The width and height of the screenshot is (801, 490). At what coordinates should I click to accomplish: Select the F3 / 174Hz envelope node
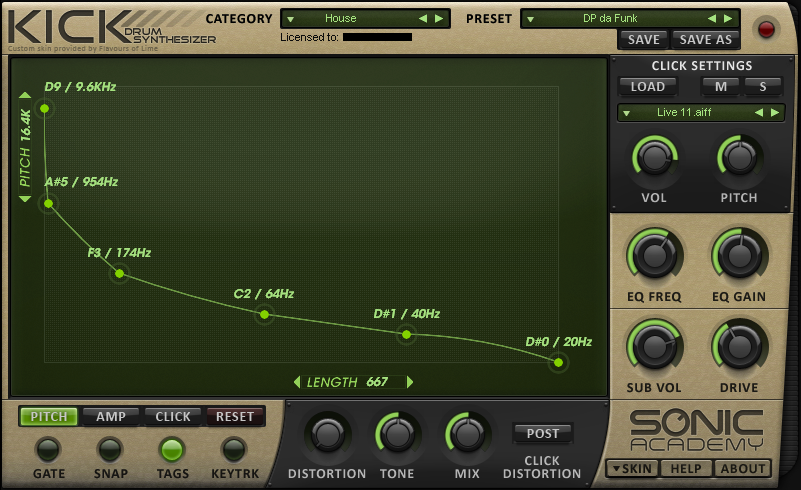(x=120, y=274)
